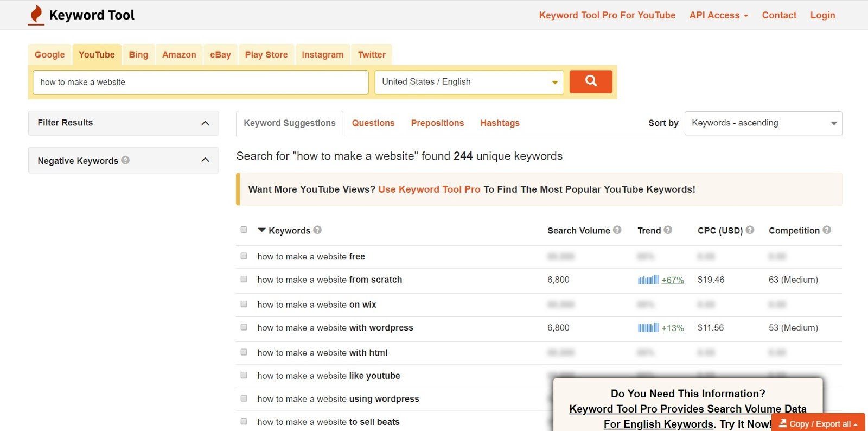
Task: Click help icon beside Trend header
Action: tap(668, 230)
